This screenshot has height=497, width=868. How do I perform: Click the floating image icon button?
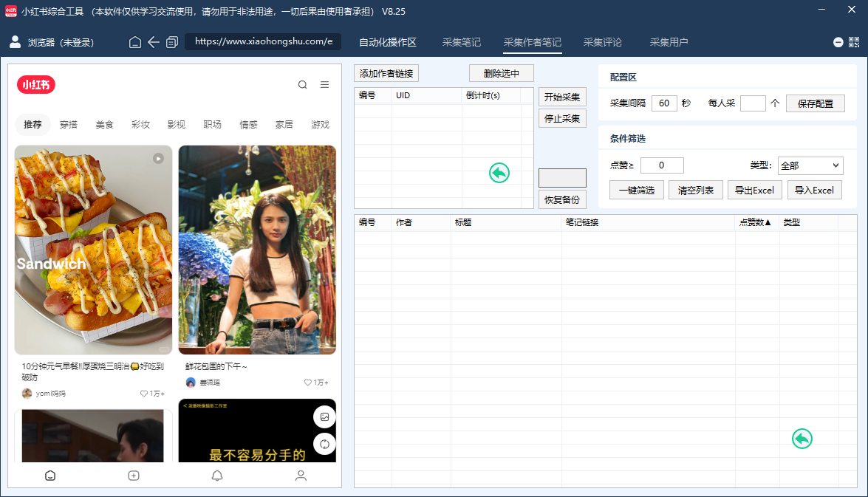324,417
